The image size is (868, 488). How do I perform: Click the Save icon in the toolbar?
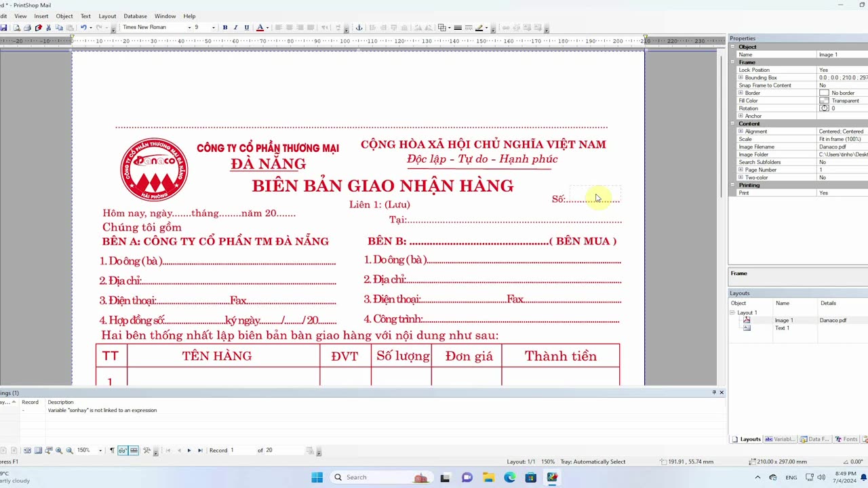click(4, 28)
